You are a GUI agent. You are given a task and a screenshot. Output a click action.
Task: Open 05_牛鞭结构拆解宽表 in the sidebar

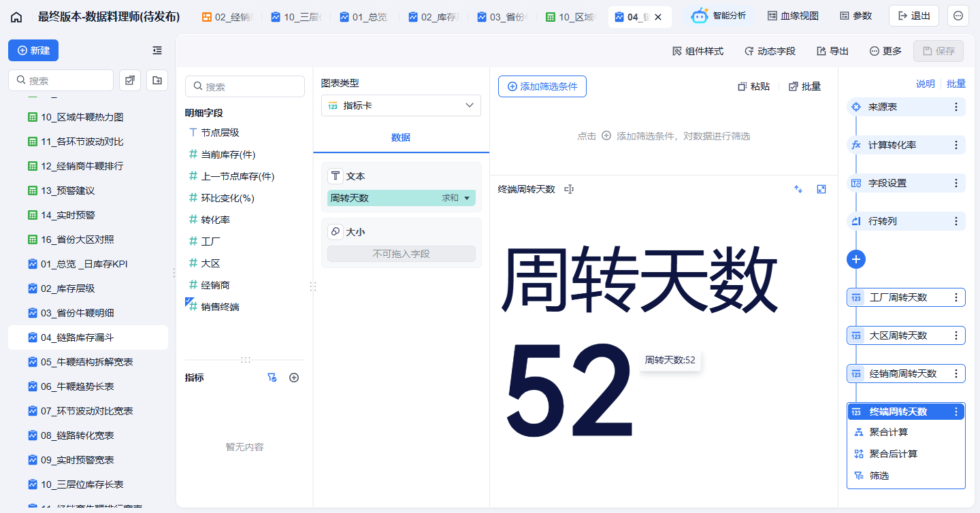[x=88, y=362]
